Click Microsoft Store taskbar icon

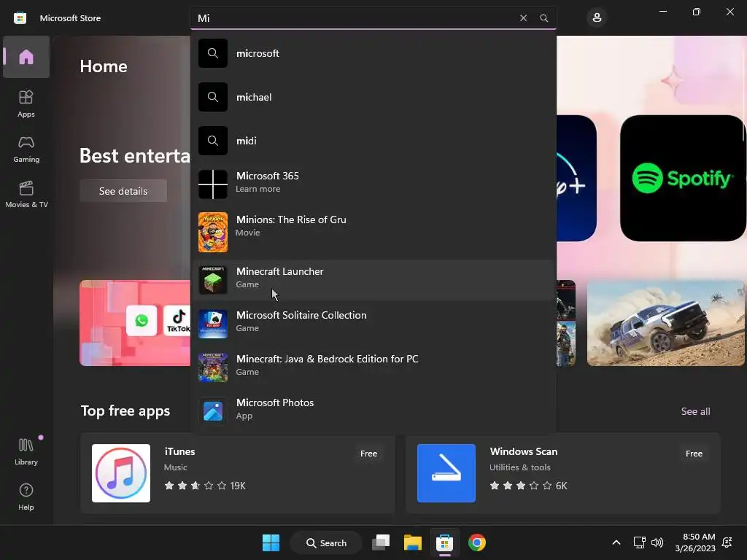pyautogui.click(x=444, y=542)
